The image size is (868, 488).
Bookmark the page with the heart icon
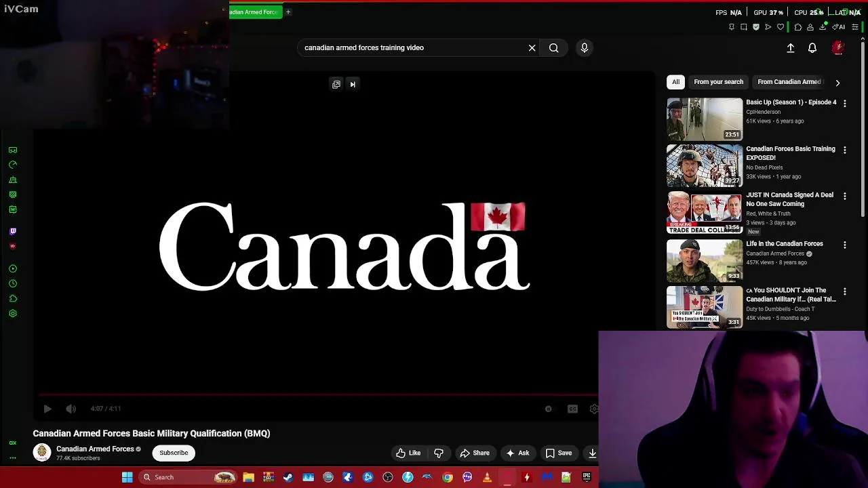coord(781,27)
